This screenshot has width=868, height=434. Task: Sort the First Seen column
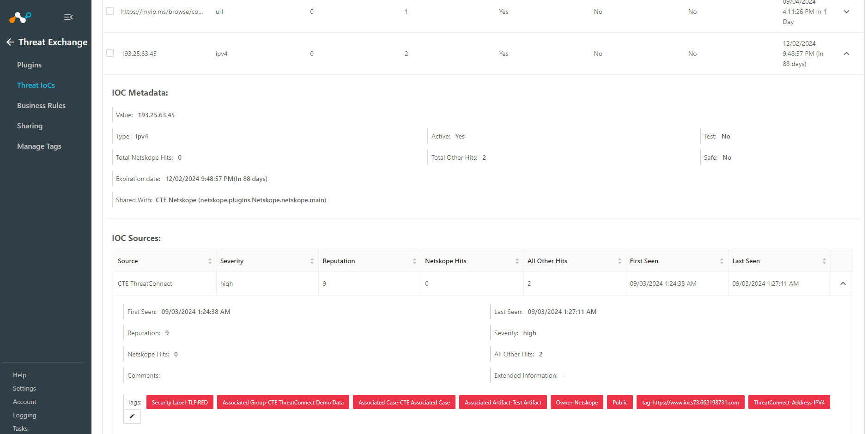pyautogui.click(x=722, y=261)
